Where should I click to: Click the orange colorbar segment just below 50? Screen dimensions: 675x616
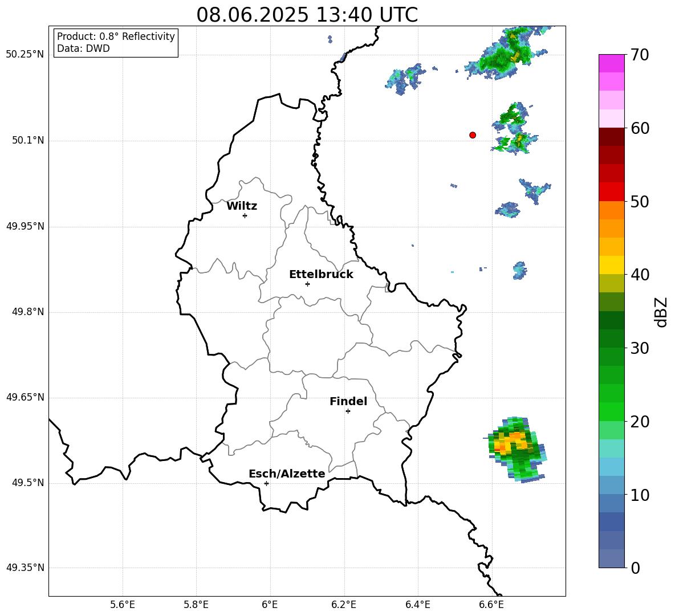click(x=612, y=210)
